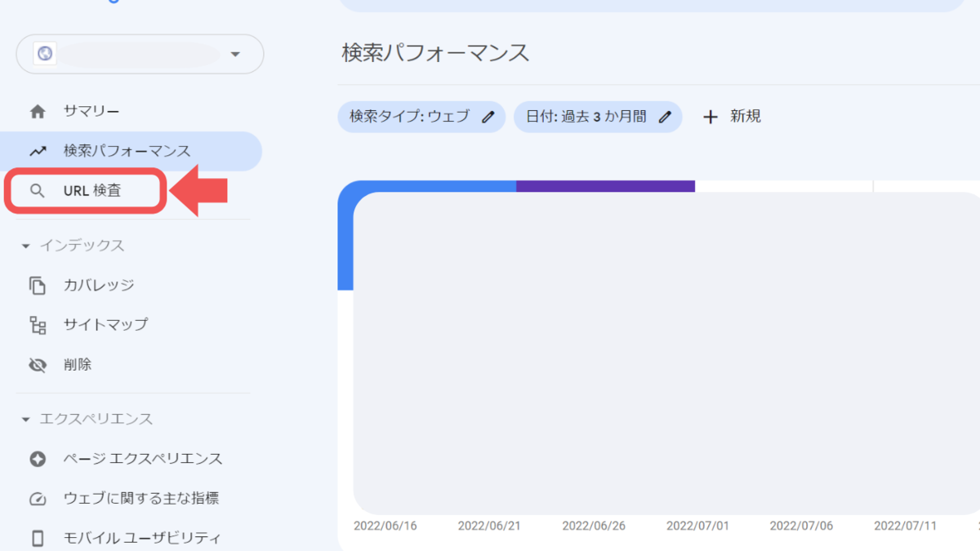Click the 2022/06/21 axis label

click(x=489, y=526)
